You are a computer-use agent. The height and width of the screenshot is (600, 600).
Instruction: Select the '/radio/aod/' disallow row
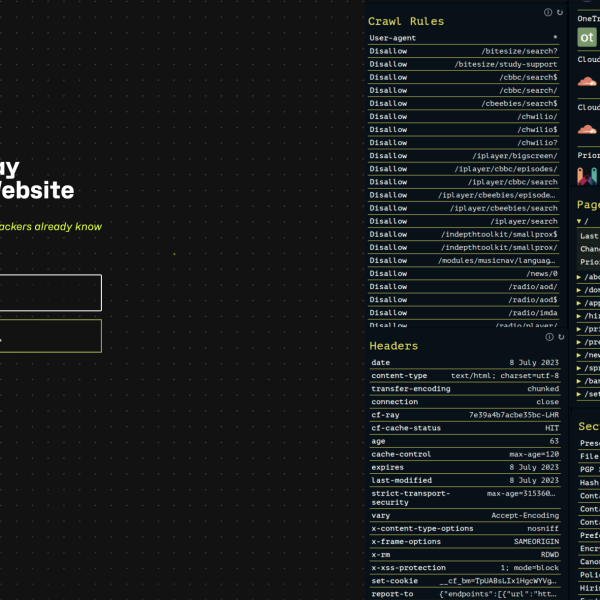click(x=463, y=286)
